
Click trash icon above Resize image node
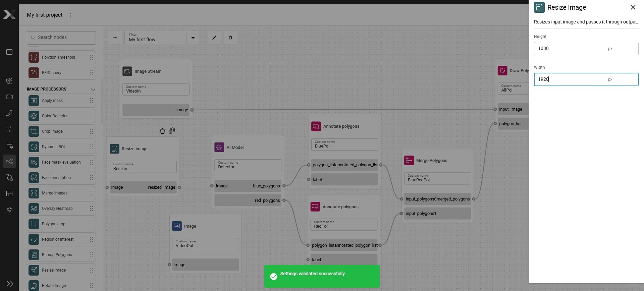tap(162, 131)
